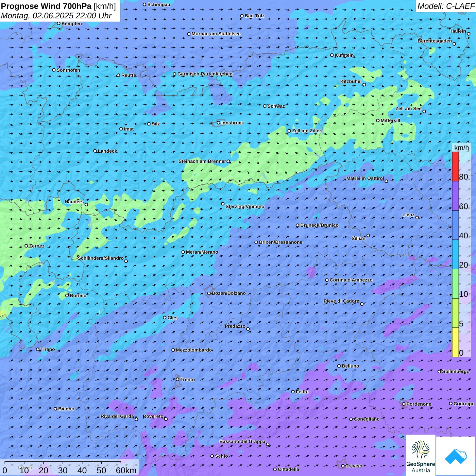Click the Nauders marker
This screenshot has height=476, width=476.
click(x=86, y=204)
